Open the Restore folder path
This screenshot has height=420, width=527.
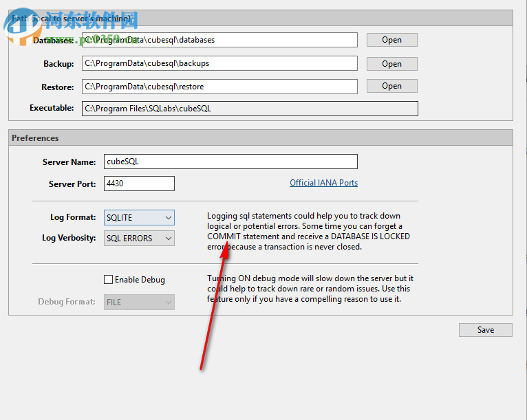click(x=392, y=86)
